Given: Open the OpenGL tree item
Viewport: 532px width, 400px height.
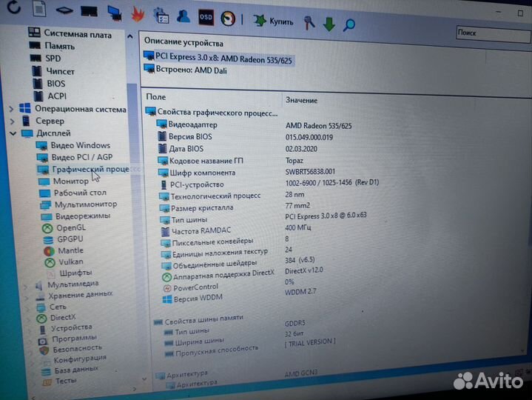Looking at the screenshot, I should click(x=64, y=227).
